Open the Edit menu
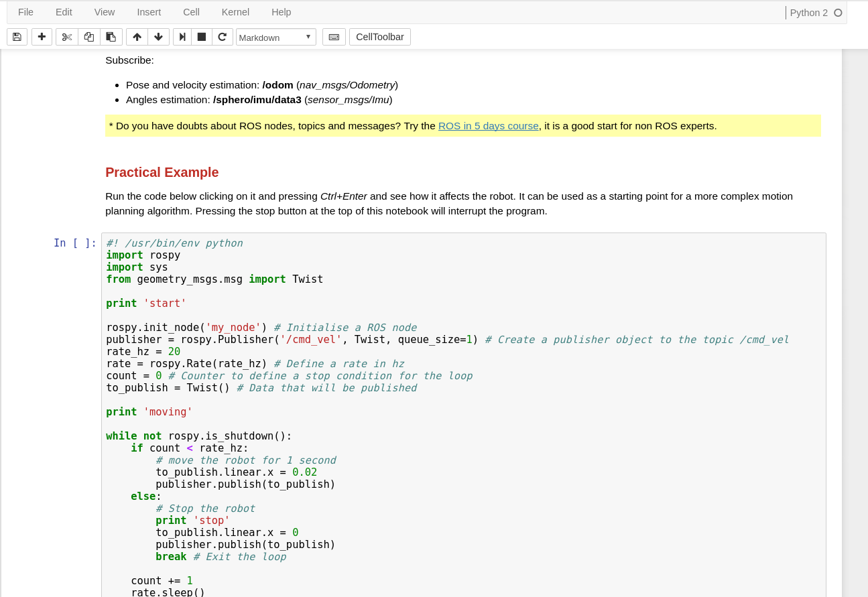The height and width of the screenshot is (597, 868). coord(64,12)
